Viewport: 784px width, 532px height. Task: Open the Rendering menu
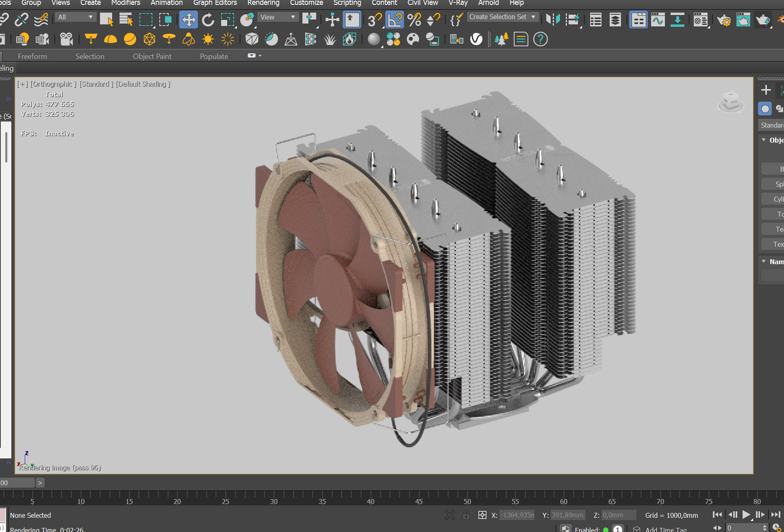263,3
